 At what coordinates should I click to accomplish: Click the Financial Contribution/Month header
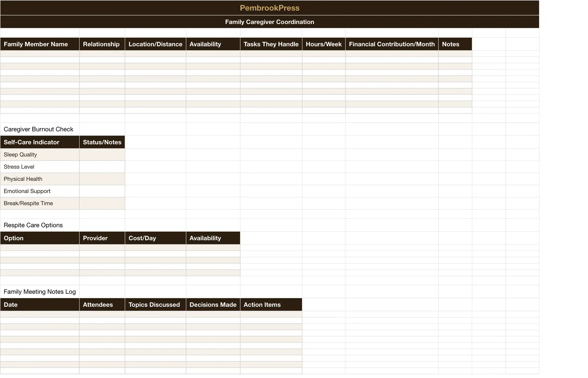[x=392, y=44]
